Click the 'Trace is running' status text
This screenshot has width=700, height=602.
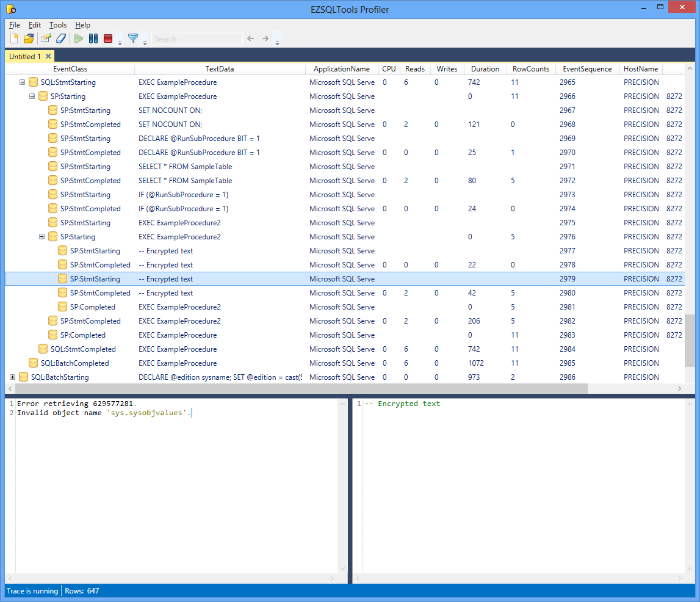tap(32, 591)
